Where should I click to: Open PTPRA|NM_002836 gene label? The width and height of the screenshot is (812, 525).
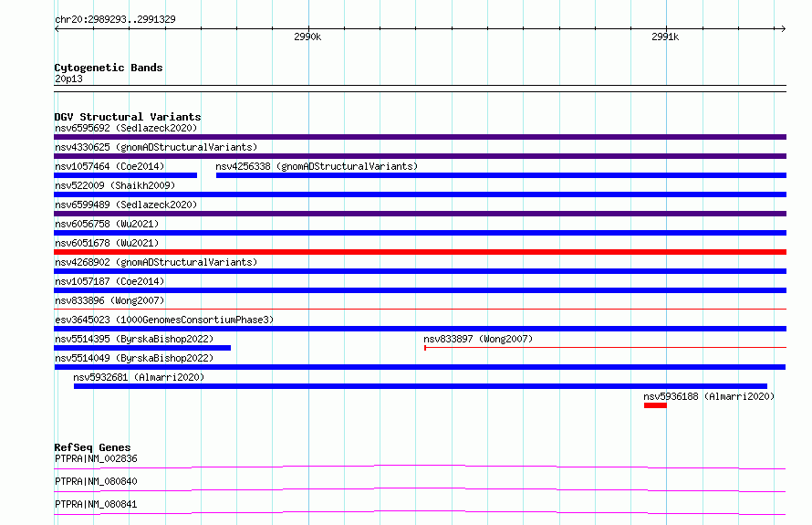pyautogui.click(x=96, y=458)
